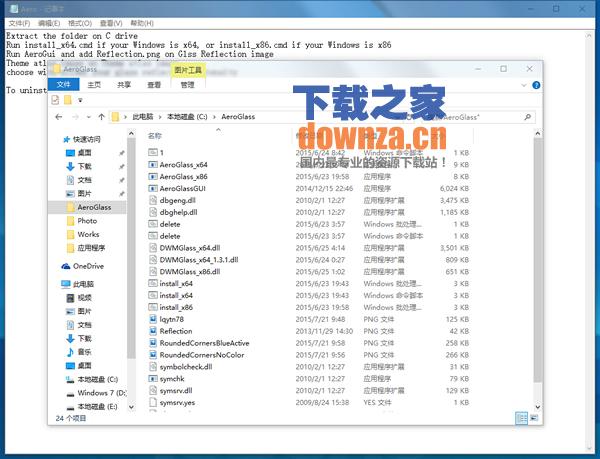Viewport: 600px width, 459px height.
Task: Open recent locations dropdown arrow
Action: coord(89,117)
